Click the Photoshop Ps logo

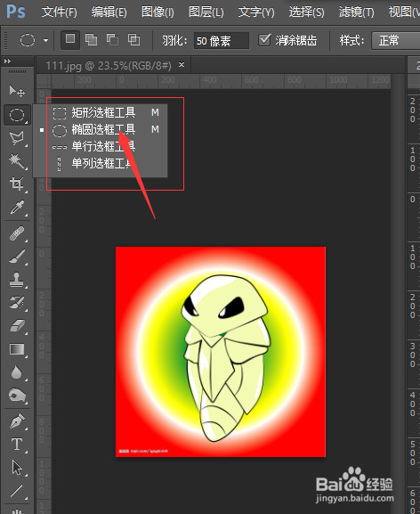coord(16,12)
